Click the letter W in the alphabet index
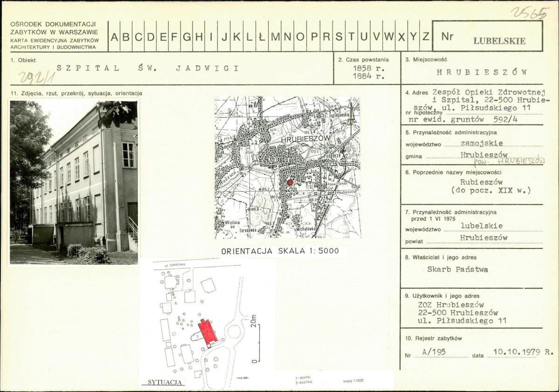This screenshot has width=559, height=392. pos(389,36)
